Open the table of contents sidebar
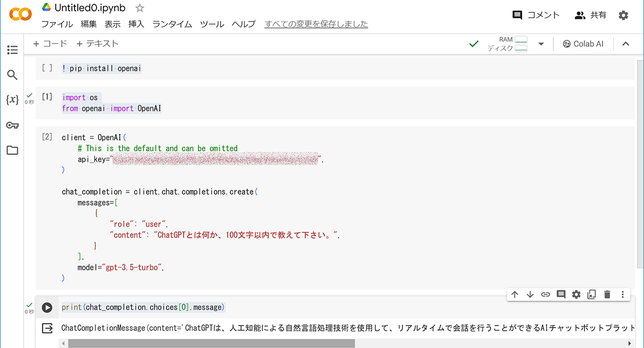The width and height of the screenshot is (644, 348). tap(12, 50)
